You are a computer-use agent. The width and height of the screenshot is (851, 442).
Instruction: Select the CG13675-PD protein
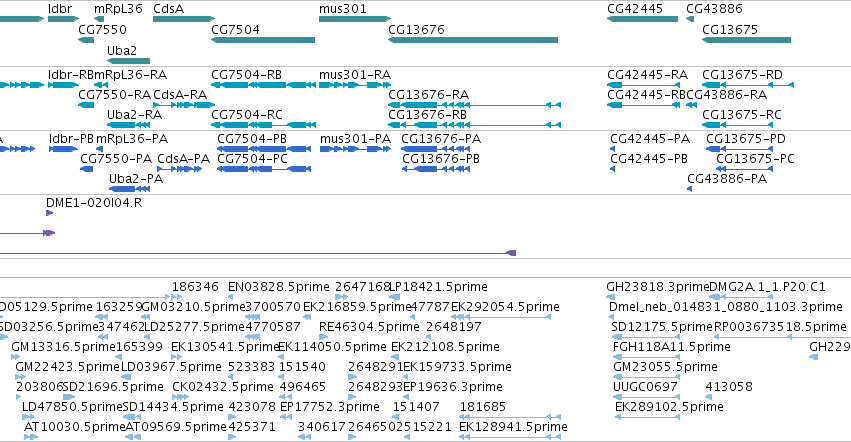tap(739, 149)
